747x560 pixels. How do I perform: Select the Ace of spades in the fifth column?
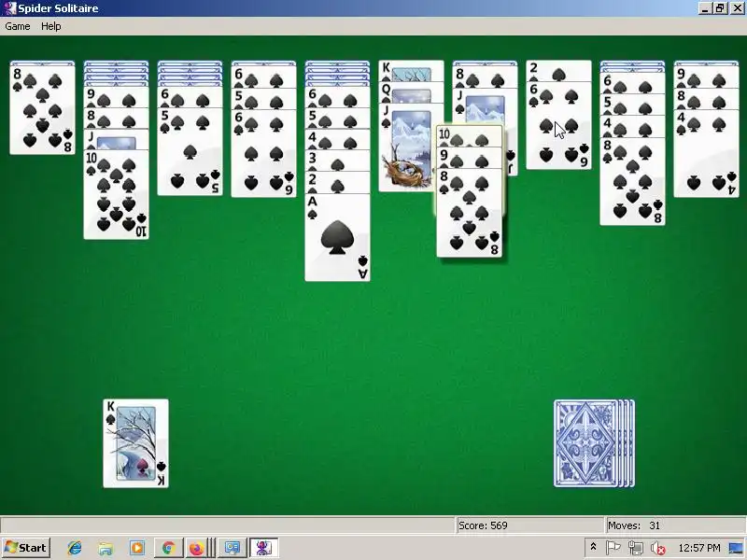point(337,237)
